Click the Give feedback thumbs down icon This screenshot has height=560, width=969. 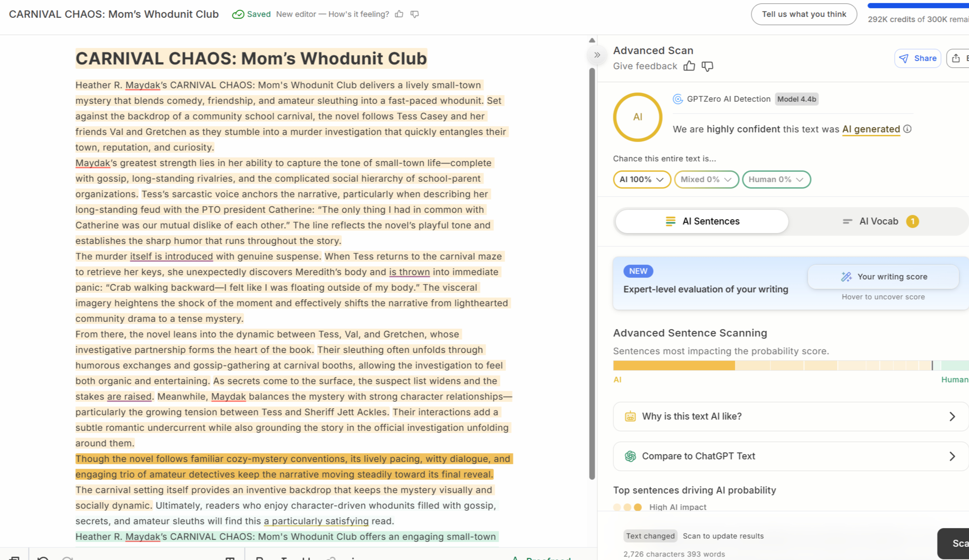707,66
